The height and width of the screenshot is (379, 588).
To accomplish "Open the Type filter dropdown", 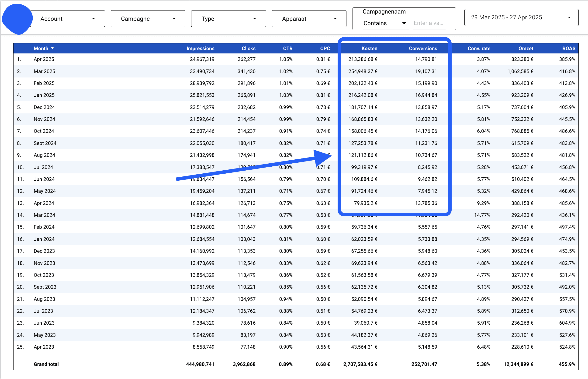I will pos(228,19).
